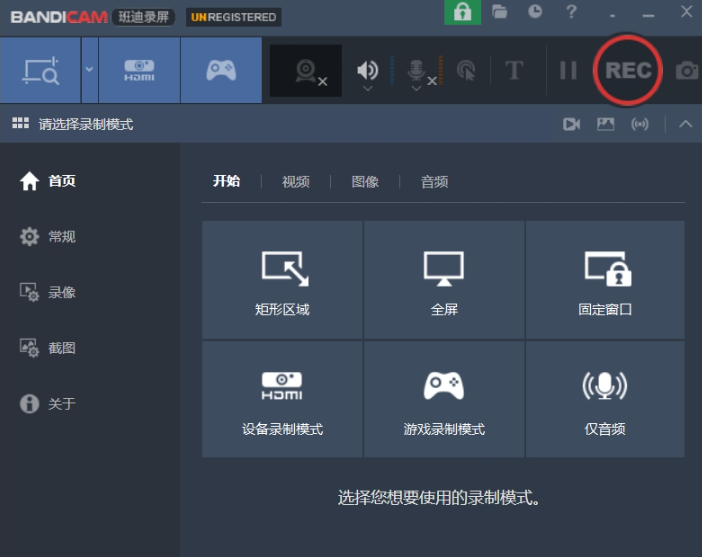The image size is (702, 557).
Task: Open the output folder icon in title bar
Action: pos(500,12)
